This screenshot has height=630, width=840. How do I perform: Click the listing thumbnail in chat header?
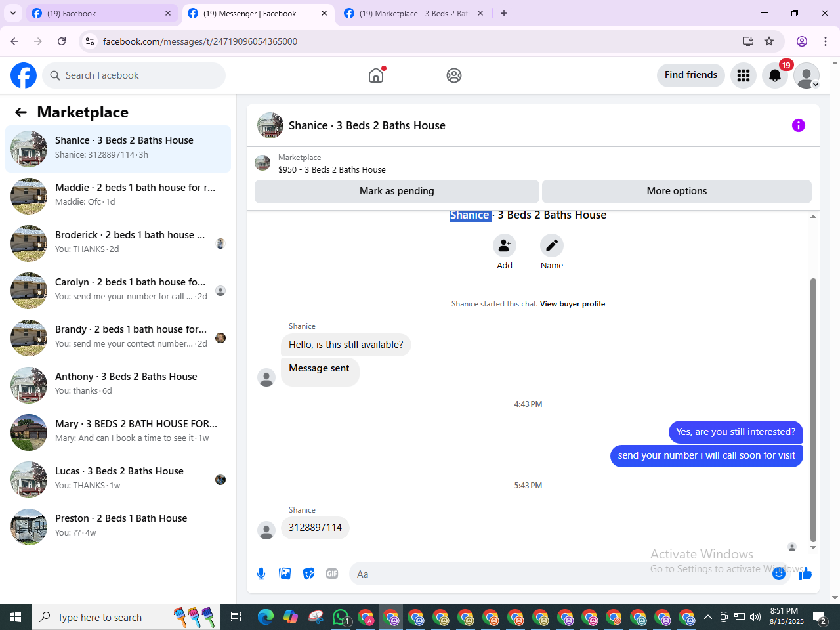click(262, 163)
